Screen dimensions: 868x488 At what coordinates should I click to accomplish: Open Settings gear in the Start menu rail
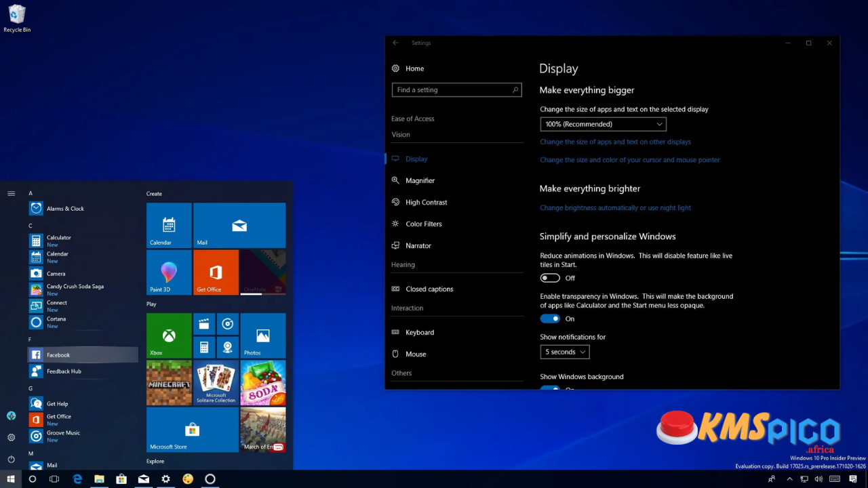click(x=11, y=437)
